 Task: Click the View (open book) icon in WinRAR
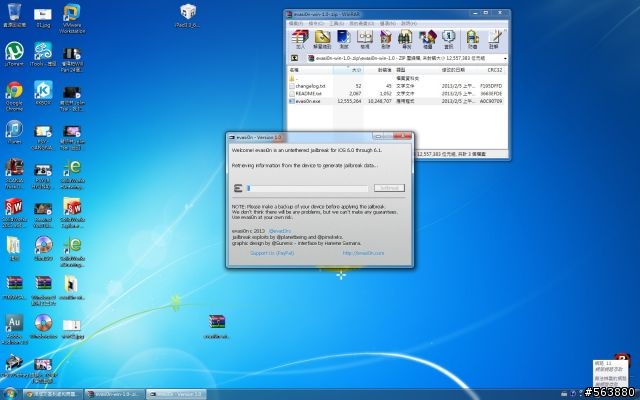click(364, 40)
